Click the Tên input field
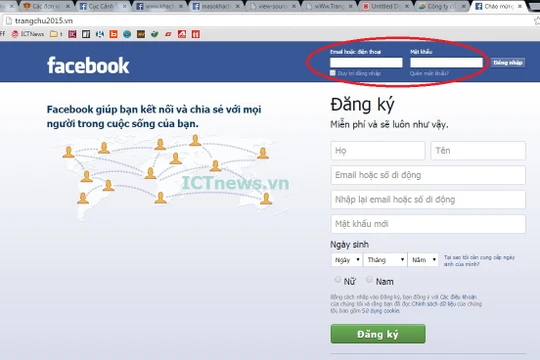 478,151
